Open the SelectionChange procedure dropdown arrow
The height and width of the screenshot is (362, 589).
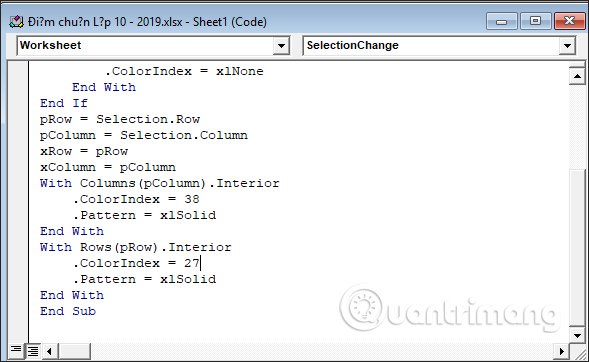(x=567, y=46)
